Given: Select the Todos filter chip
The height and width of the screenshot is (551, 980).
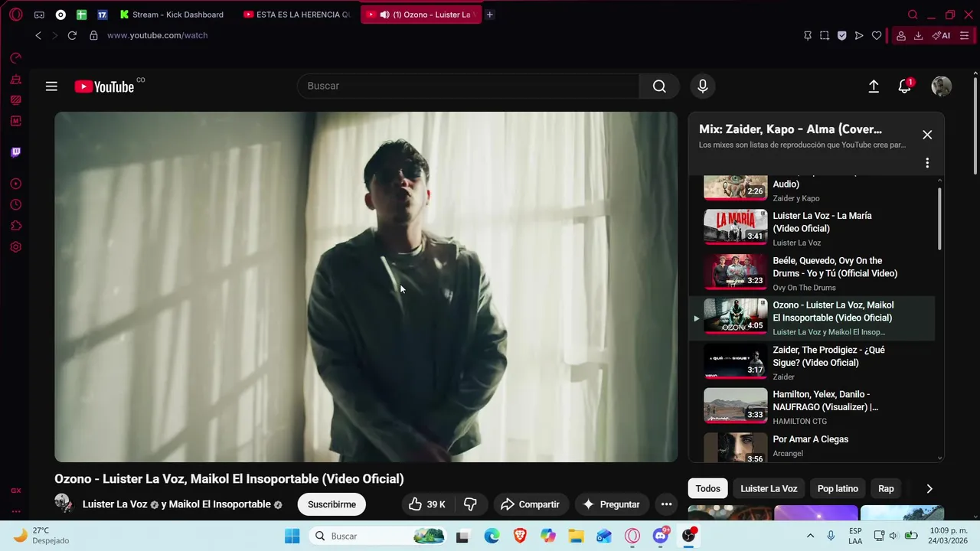Looking at the screenshot, I should point(708,488).
